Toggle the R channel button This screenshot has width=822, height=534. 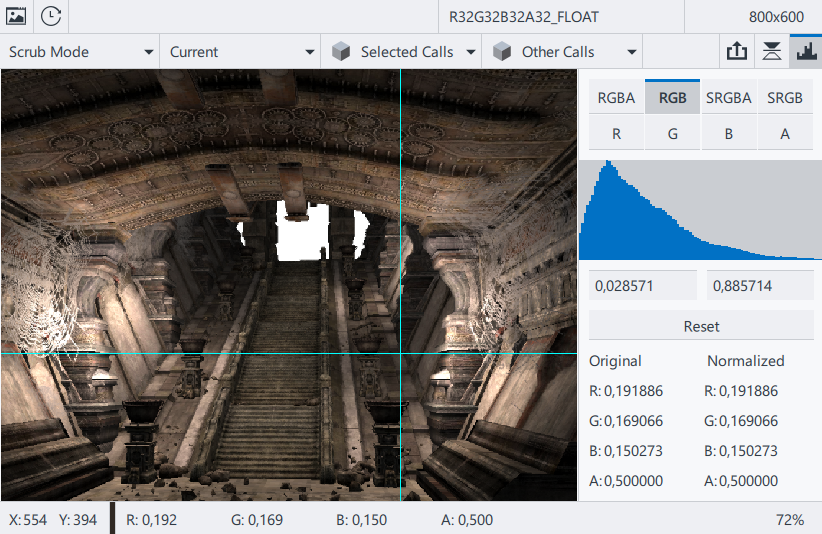pos(616,134)
